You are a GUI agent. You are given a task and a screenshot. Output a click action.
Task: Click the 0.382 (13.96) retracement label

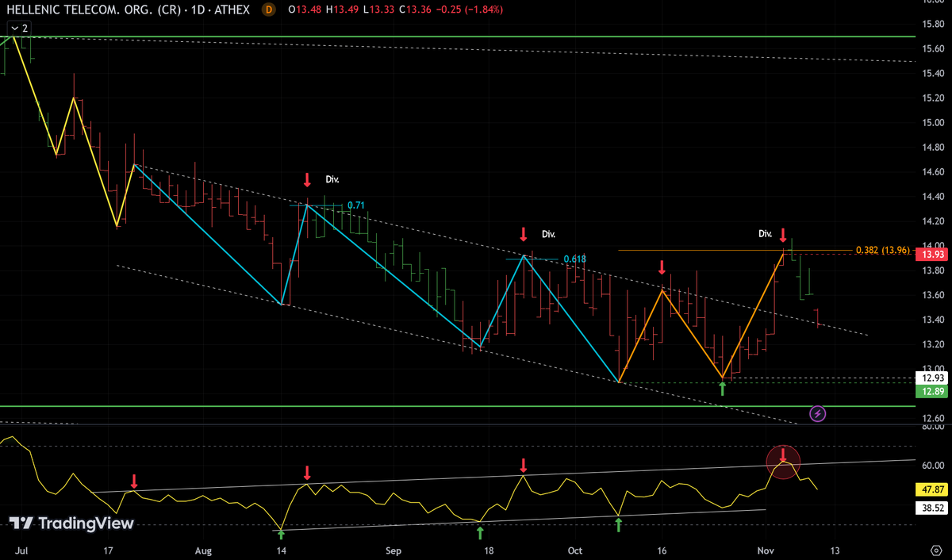[x=883, y=251]
